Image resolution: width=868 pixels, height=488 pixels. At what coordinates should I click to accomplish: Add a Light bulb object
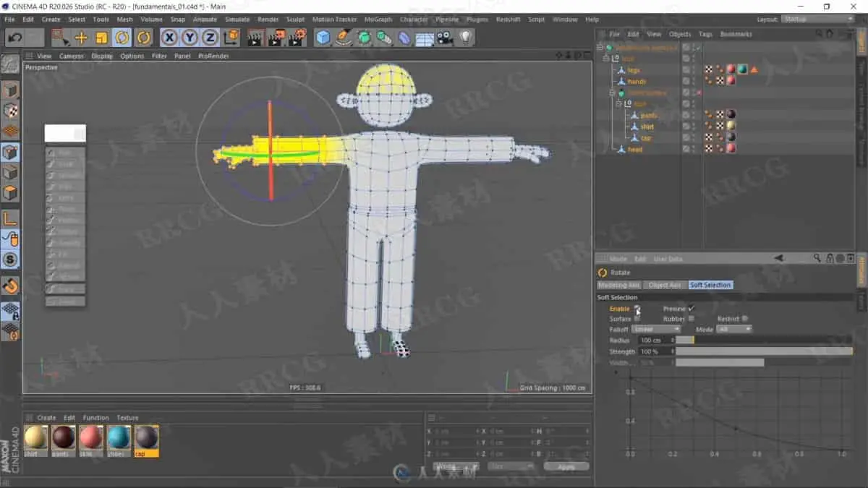[465, 38]
